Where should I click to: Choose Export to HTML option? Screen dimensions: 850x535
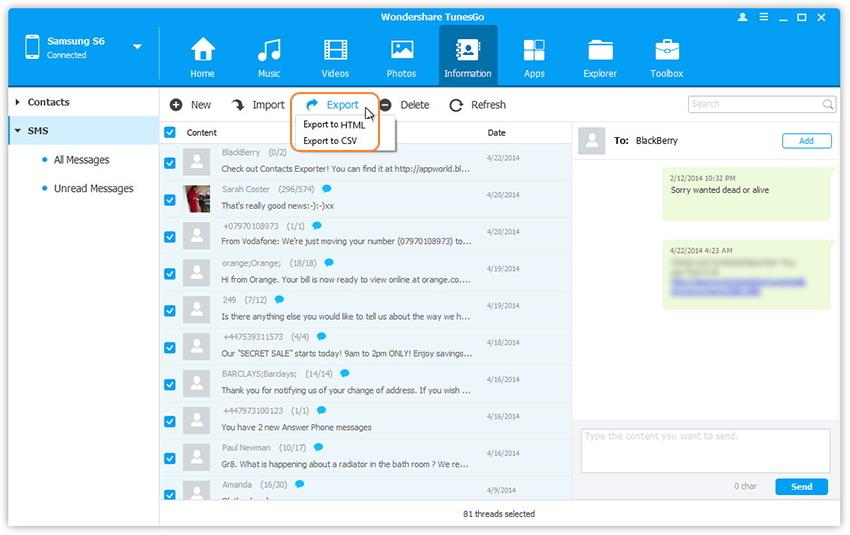[x=334, y=125]
